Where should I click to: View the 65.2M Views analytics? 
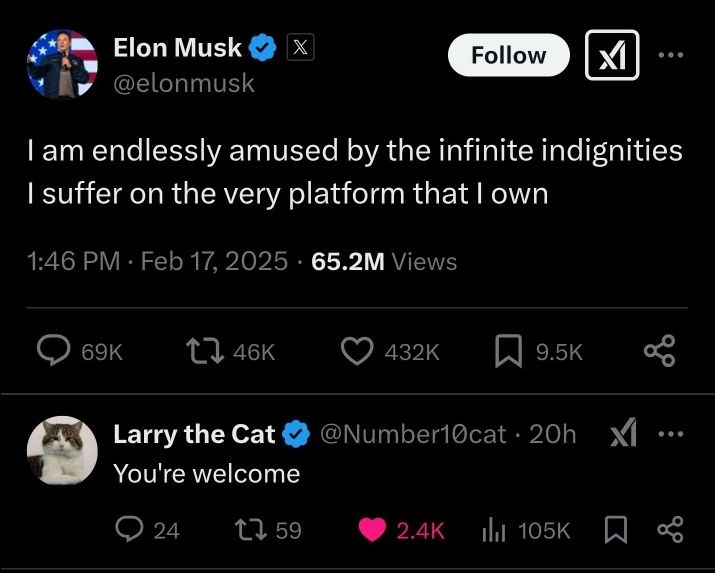pyautogui.click(x=384, y=262)
